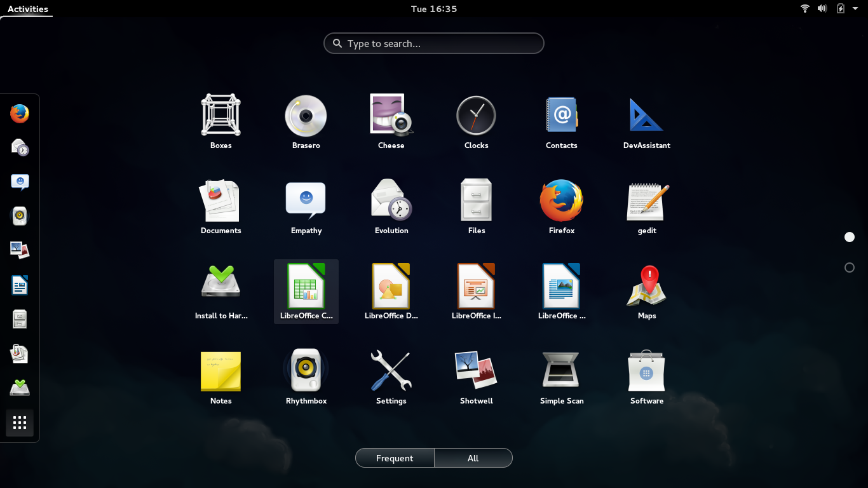Select first app page indicator dot
The width and height of the screenshot is (868, 488).
849,237
